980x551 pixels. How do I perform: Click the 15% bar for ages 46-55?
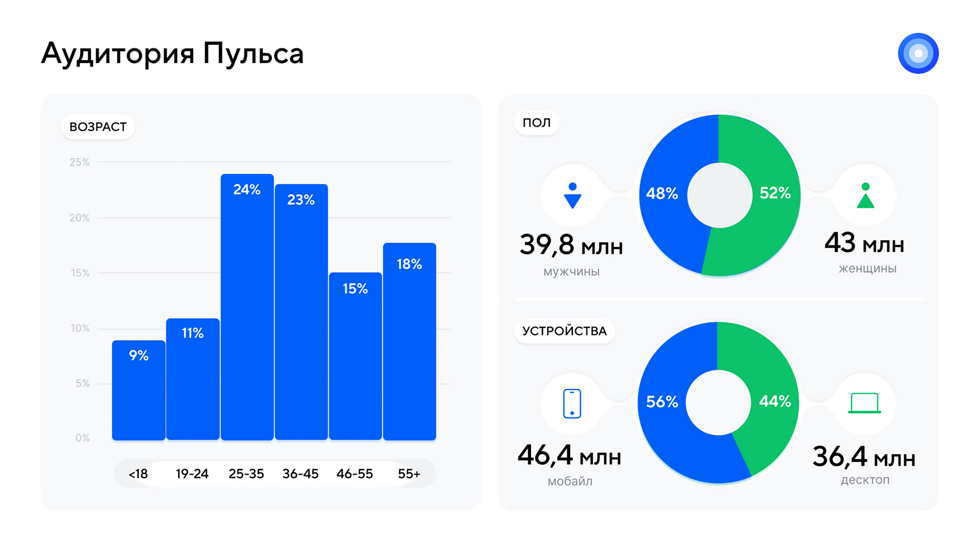click(355, 356)
